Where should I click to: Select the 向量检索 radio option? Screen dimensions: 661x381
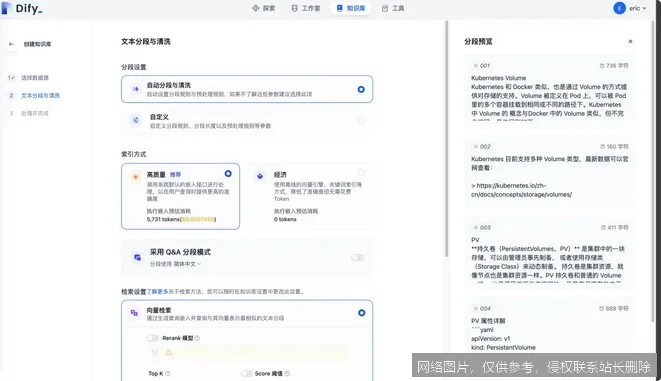coord(361,313)
